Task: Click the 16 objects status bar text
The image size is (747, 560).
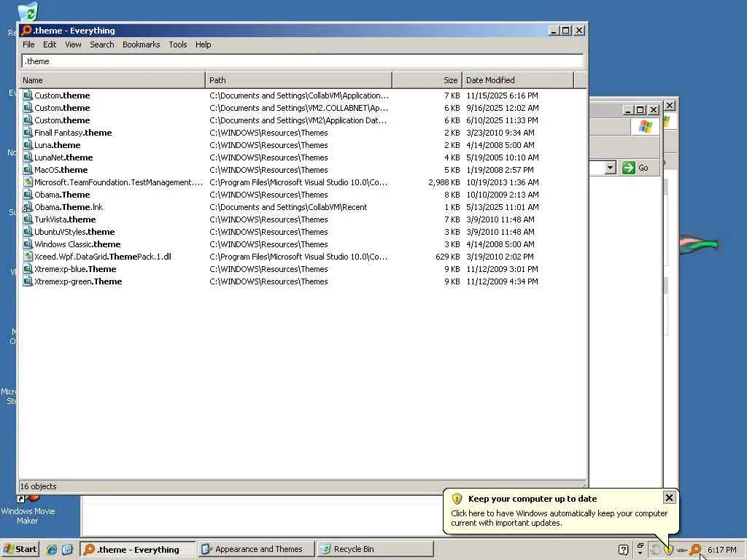Action: click(x=38, y=486)
